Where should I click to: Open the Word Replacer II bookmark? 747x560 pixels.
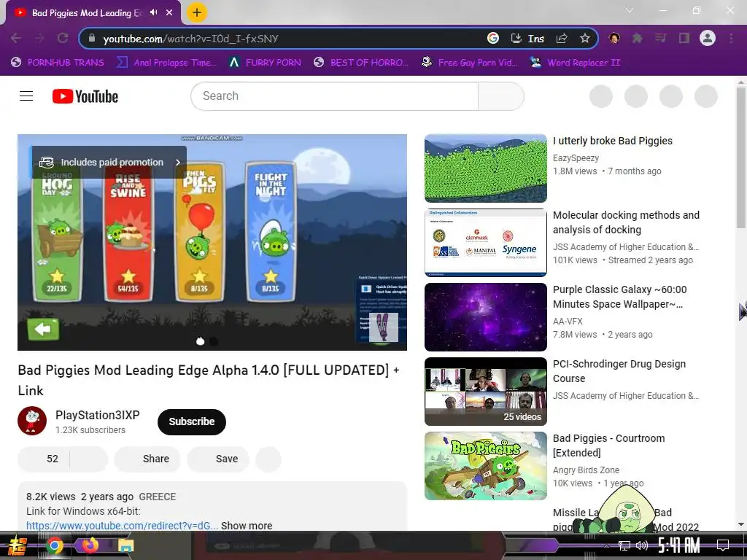click(576, 63)
